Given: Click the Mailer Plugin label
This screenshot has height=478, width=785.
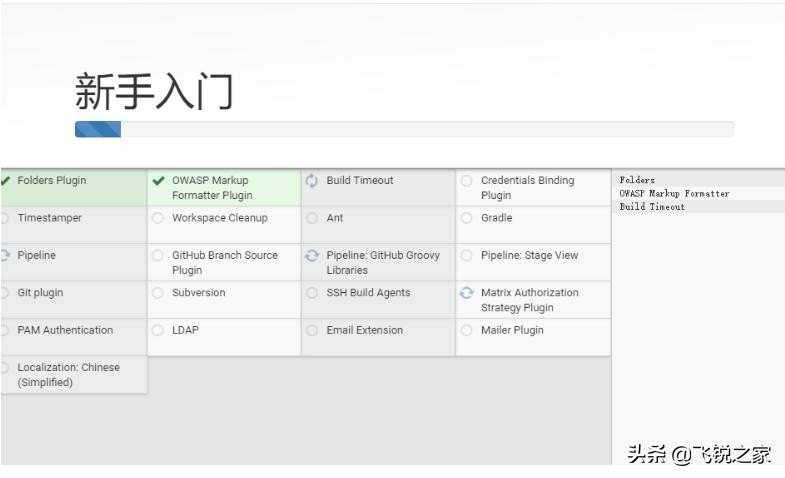Looking at the screenshot, I should [x=512, y=330].
